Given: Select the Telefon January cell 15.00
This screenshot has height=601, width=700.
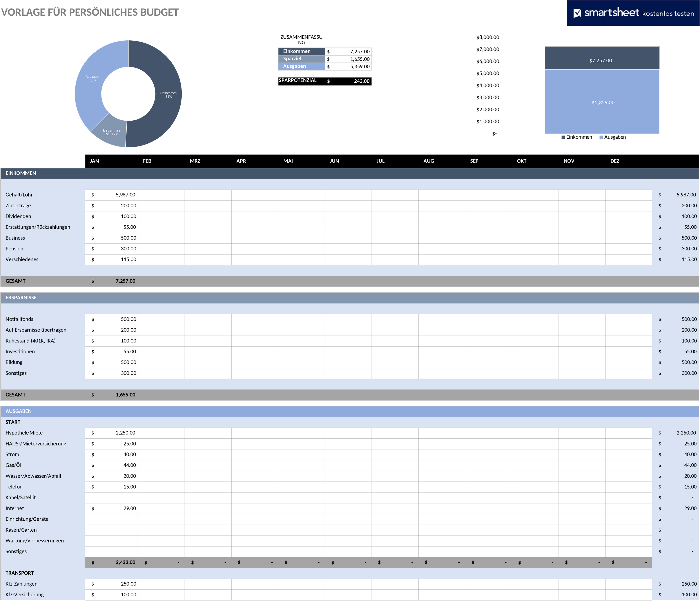Looking at the screenshot, I should pyautogui.click(x=111, y=487).
